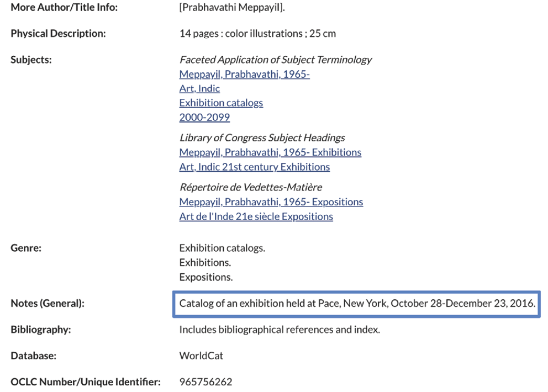Open the "Exhibition catalogs" subject link
This screenshot has width=548, height=392.
pos(220,102)
